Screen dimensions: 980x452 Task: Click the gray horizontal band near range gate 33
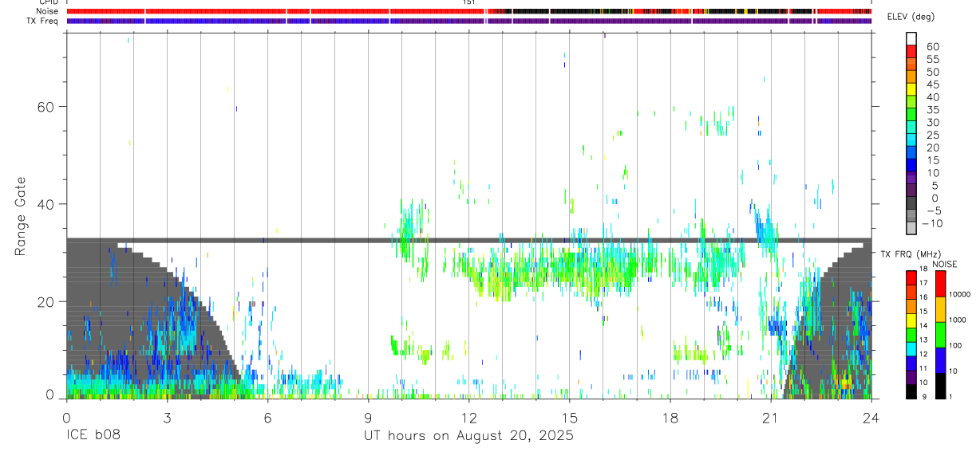click(x=468, y=240)
